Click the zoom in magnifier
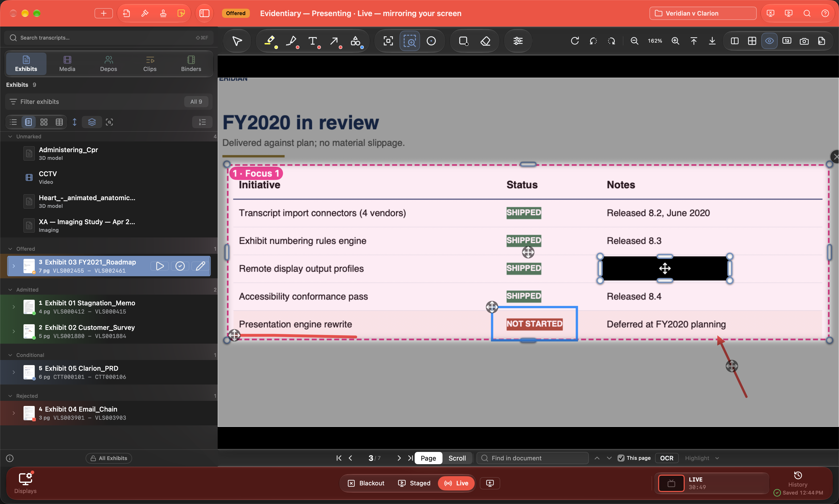The image size is (839, 504). [675, 41]
